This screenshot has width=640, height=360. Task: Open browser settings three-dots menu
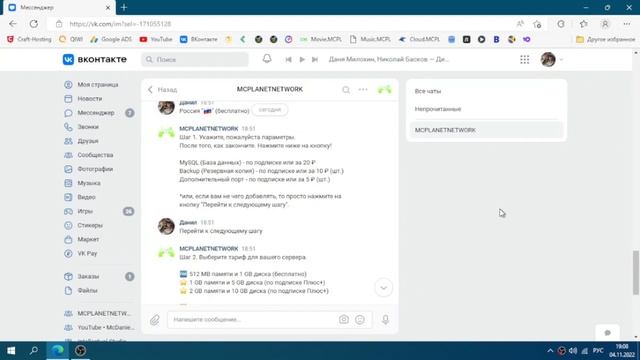click(627, 24)
